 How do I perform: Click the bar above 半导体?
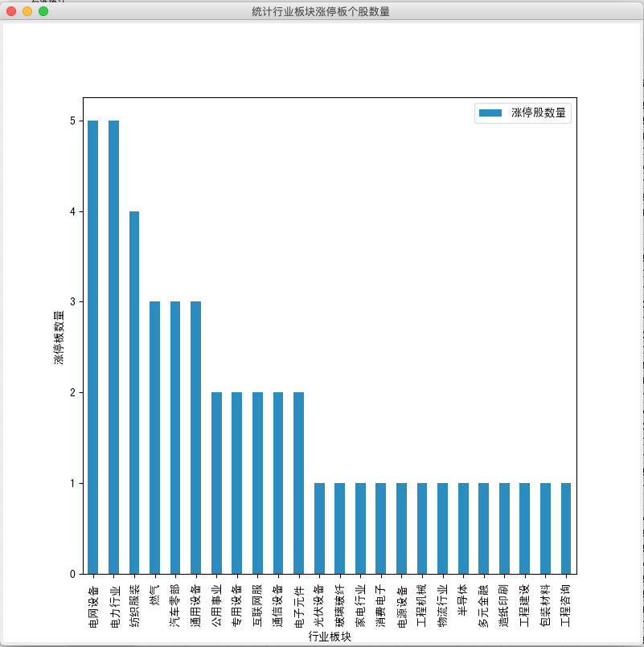pyautogui.click(x=464, y=529)
